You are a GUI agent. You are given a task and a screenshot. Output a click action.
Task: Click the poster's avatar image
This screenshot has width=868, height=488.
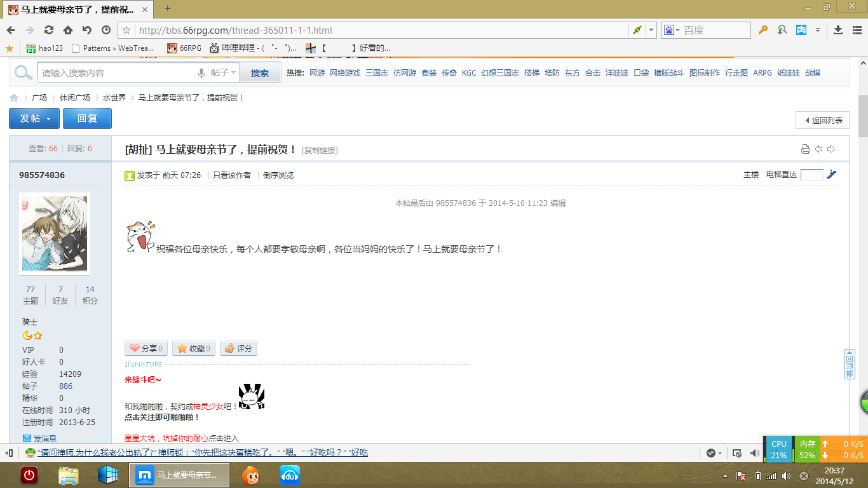[55, 234]
